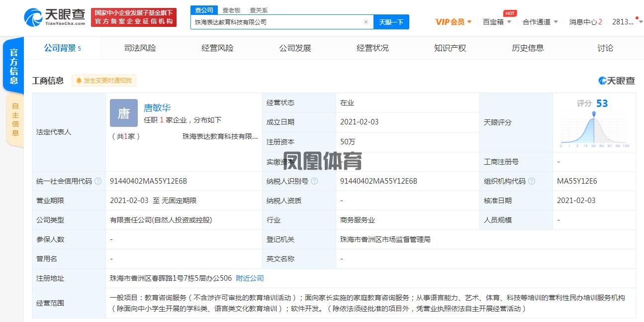This screenshot has height=322, width=644.
Task: Open the TianYanCha logo homepage
Action: [x=54, y=17]
